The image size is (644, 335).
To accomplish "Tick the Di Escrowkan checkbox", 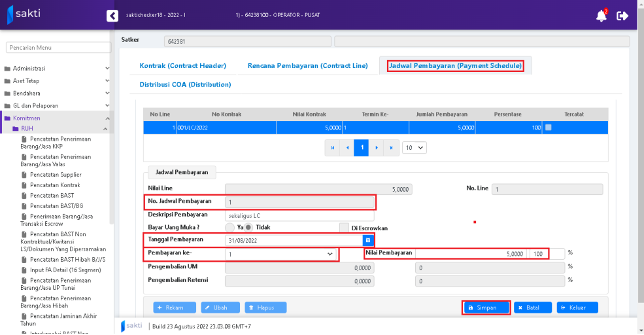I will coord(344,228).
